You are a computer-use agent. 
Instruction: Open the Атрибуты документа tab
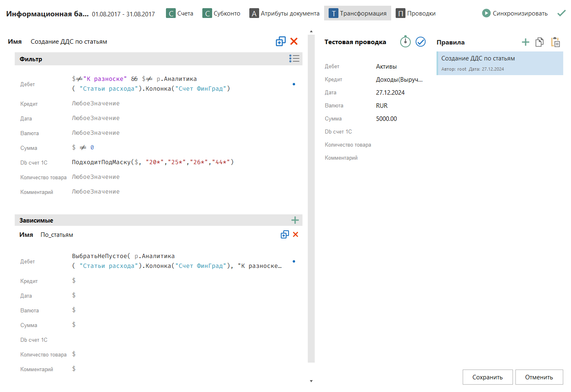[284, 13]
